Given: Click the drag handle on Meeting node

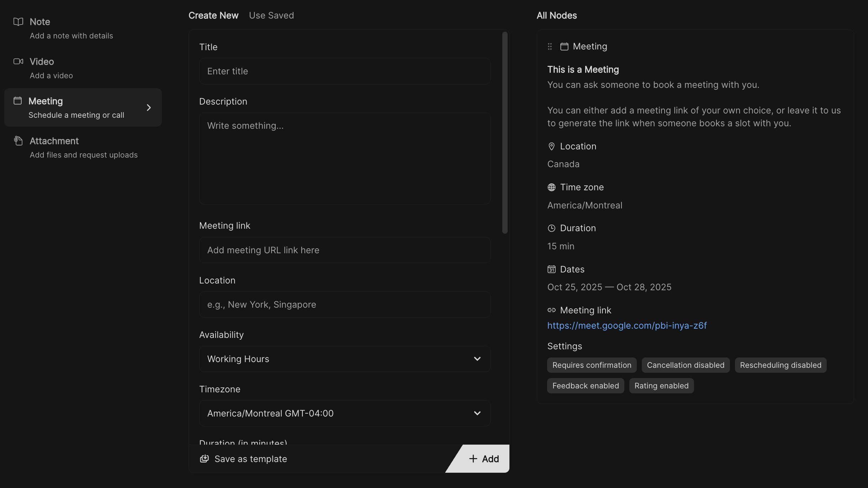Looking at the screenshot, I should pyautogui.click(x=550, y=47).
